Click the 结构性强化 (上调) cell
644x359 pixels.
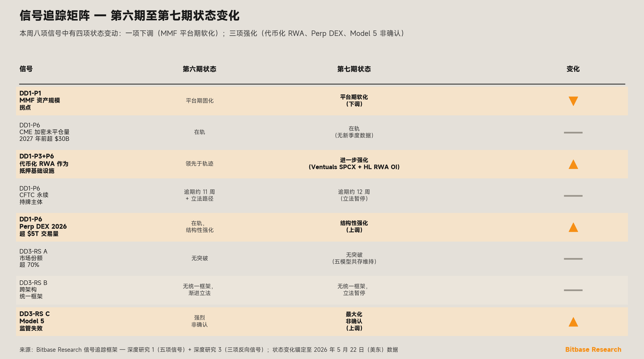[x=354, y=226]
